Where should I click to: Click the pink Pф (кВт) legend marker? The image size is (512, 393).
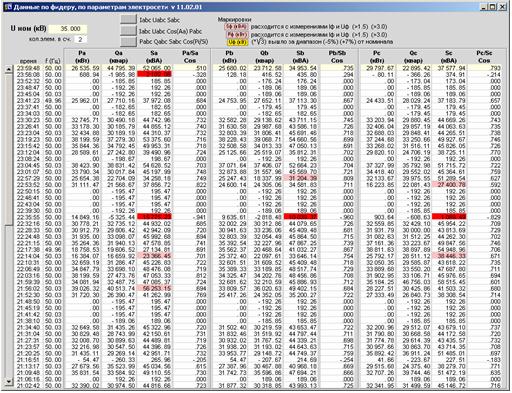(x=236, y=34)
